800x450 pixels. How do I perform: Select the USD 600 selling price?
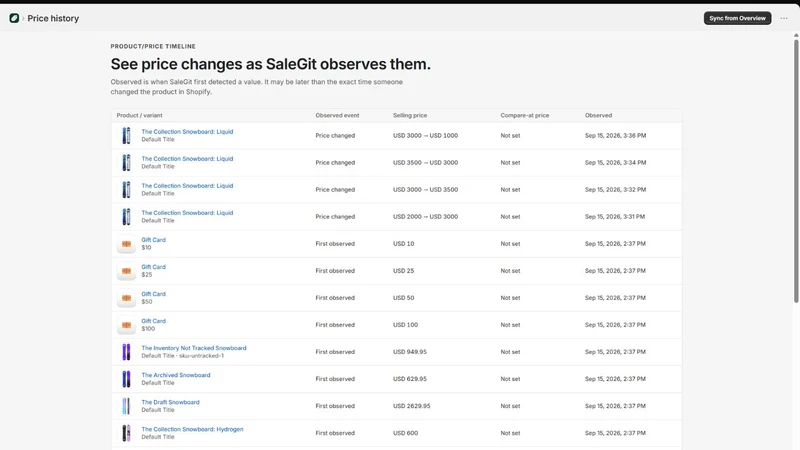coord(406,433)
